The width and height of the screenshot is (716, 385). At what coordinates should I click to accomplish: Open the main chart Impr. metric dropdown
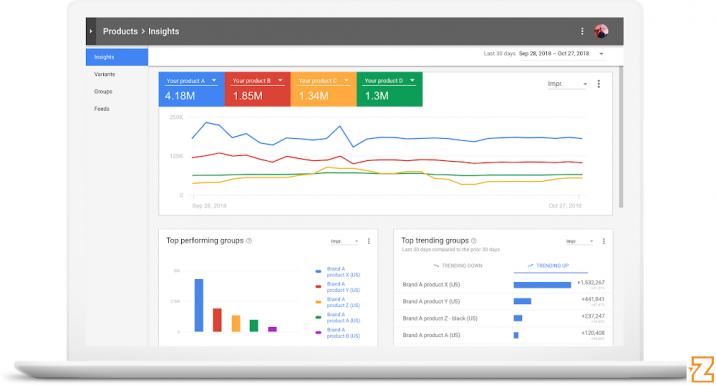(567, 84)
